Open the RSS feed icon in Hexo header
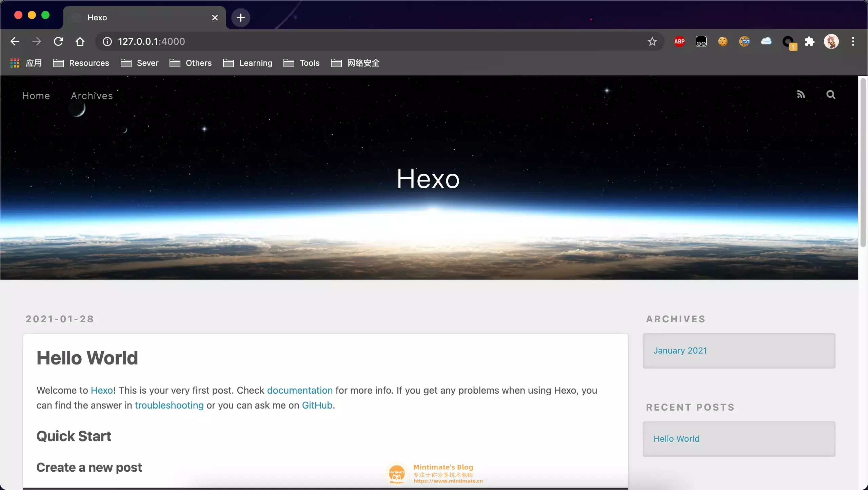 click(801, 95)
